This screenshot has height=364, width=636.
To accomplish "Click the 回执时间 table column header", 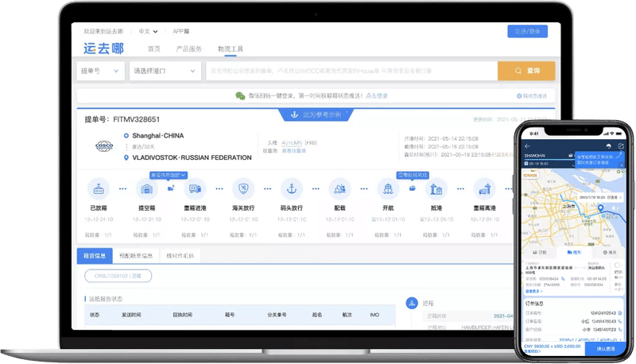I will 183,315.
